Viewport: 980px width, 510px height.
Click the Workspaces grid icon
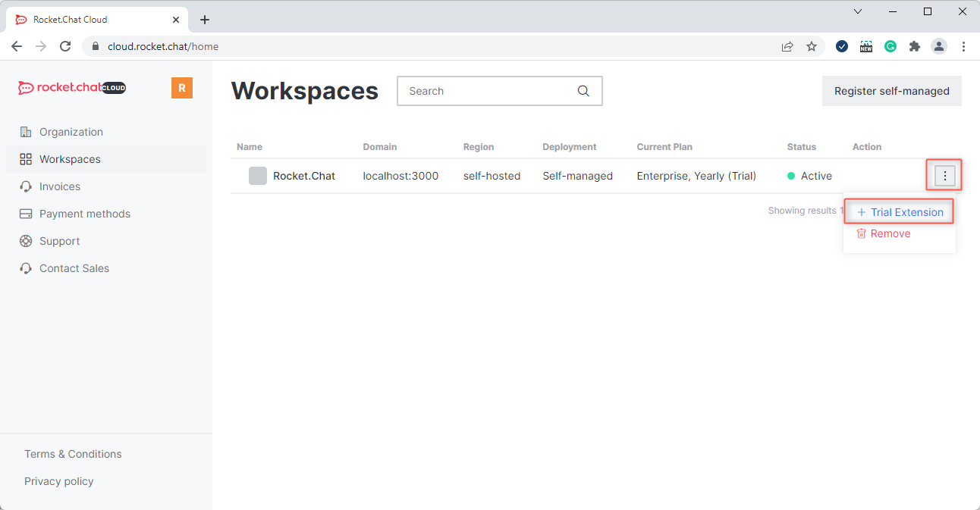pyautogui.click(x=26, y=159)
